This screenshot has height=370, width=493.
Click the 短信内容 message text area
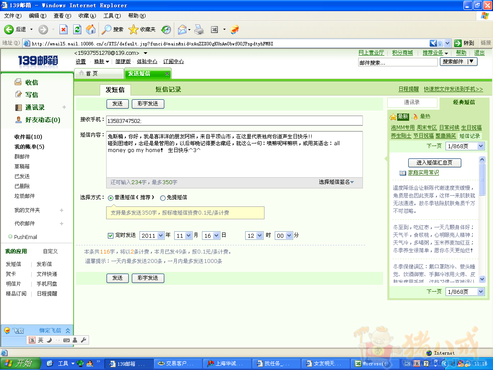pyautogui.click(x=234, y=154)
